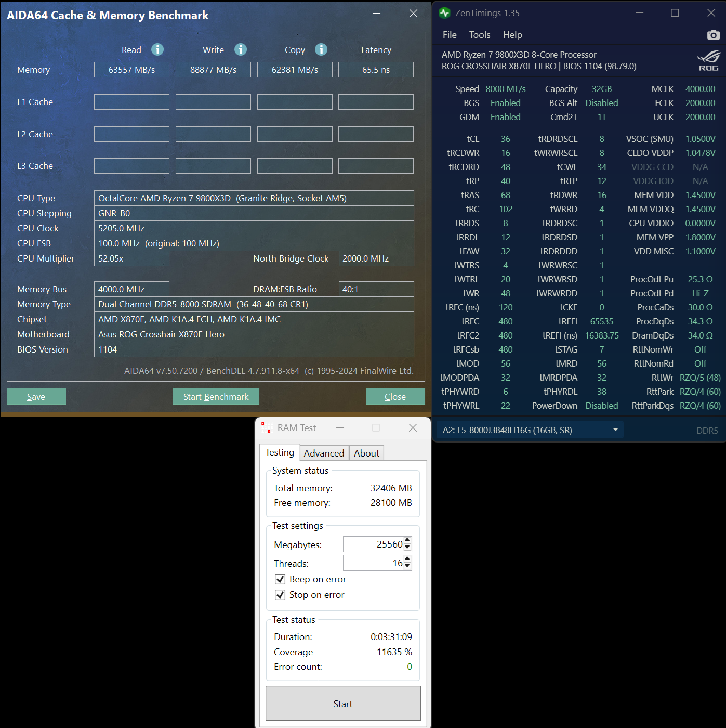The height and width of the screenshot is (728, 726).
Task: Open the A2 F5-8000J3848H16G module dropdown
Action: point(530,430)
